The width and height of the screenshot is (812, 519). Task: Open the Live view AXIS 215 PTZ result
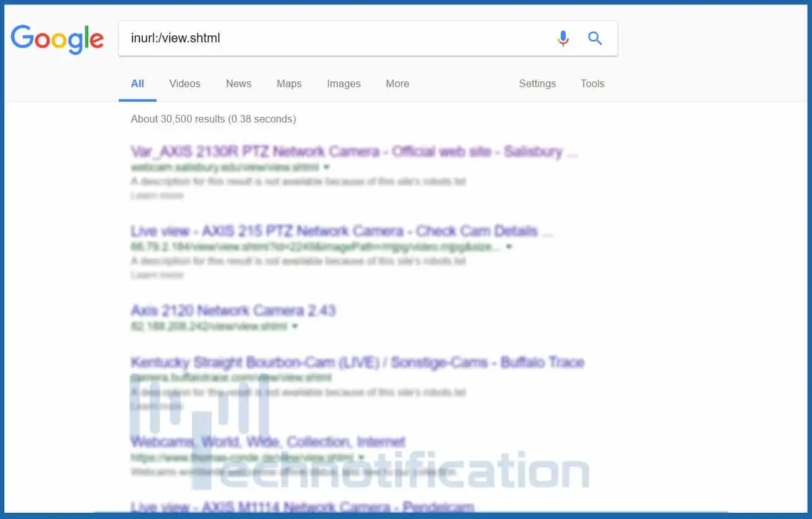pos(342,231)
